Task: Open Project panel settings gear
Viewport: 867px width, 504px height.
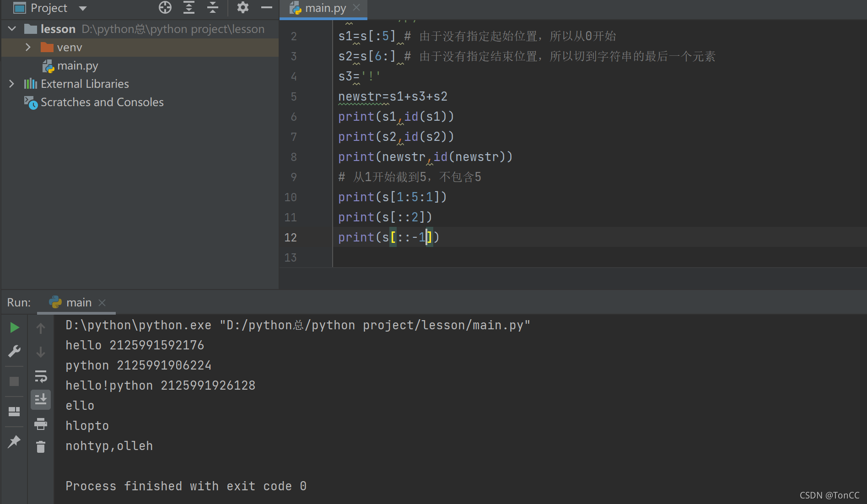Action: [242, 7]
